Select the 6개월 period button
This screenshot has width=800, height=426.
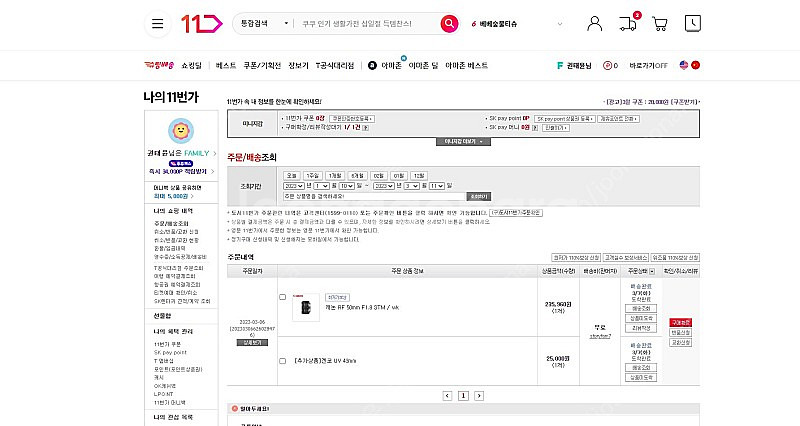coord(357,176)
